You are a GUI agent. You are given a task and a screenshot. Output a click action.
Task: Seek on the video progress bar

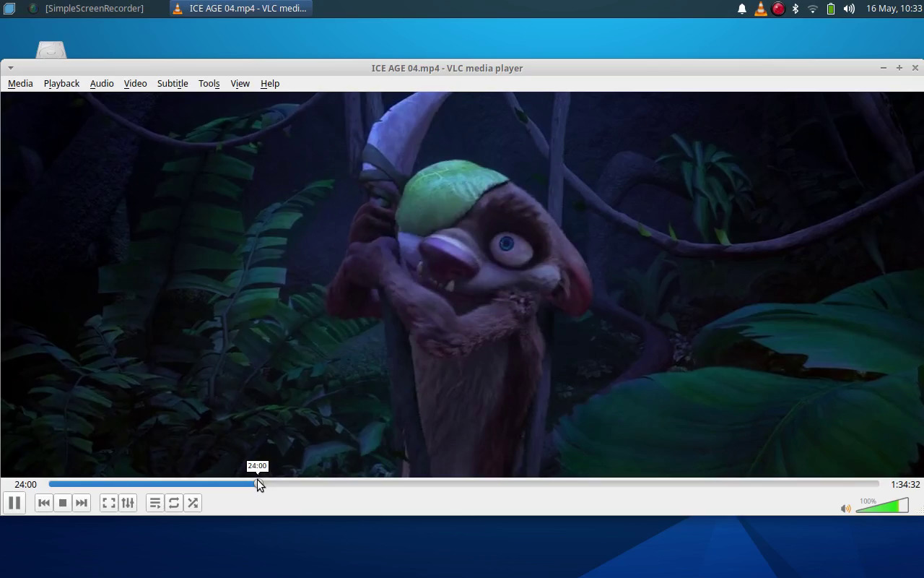pyautogui.click(x=464, y=484)
